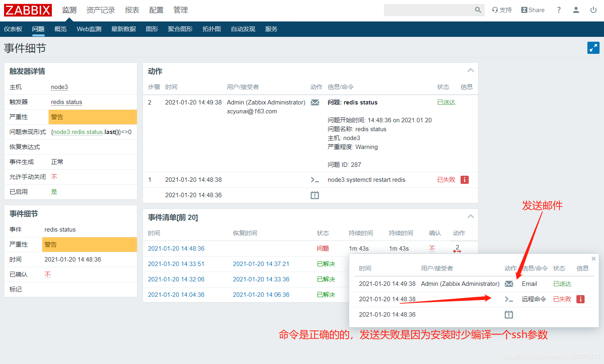Screen dimensions: 604x364
Task: Open recovery time 2021-01-20 14:33:36
Action: [x=261, y=279]
